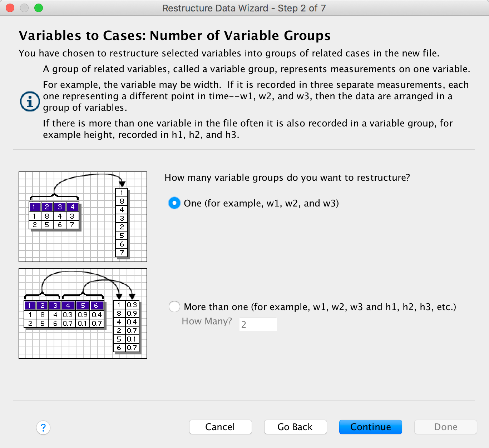This screenshot has width=489, height=448.
Task: Click the paragraph starting 'If there is more'
Action: (x=248, y=129)
